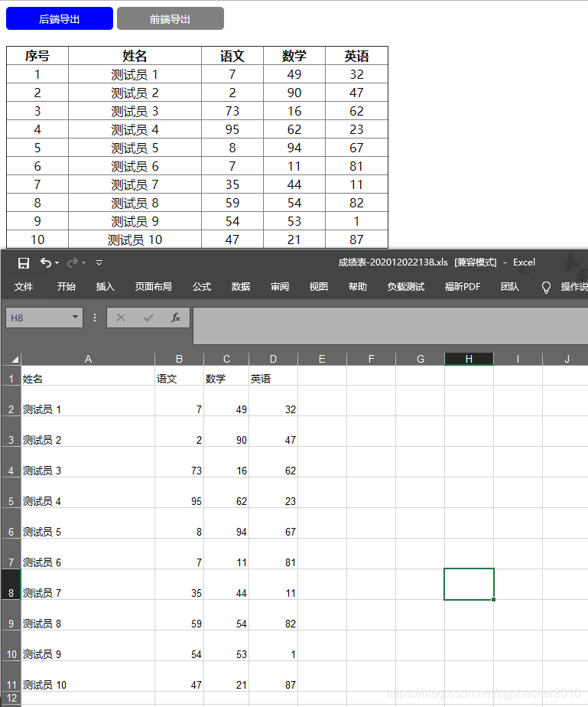Select column A header
Screen dimensions: 588x707
88,359
